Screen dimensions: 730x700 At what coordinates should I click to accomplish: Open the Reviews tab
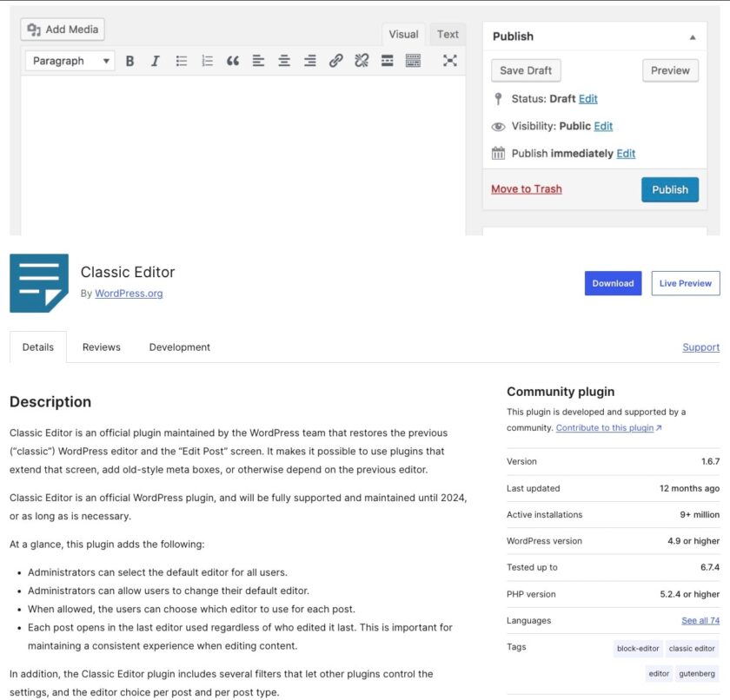click(102, 347)
